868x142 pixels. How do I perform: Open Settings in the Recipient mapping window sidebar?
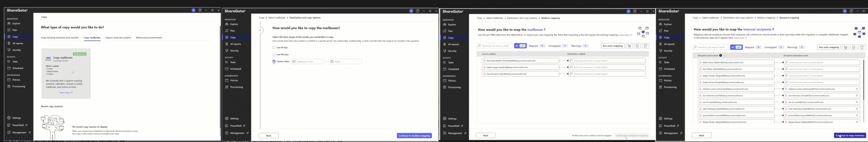(668, 119)
